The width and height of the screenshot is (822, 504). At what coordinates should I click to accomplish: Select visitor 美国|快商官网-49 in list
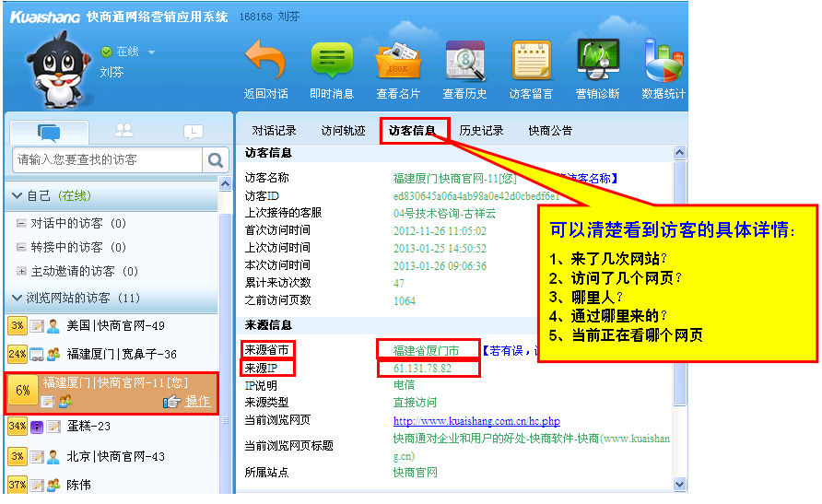pyautogui.click(x=115, y=326)
